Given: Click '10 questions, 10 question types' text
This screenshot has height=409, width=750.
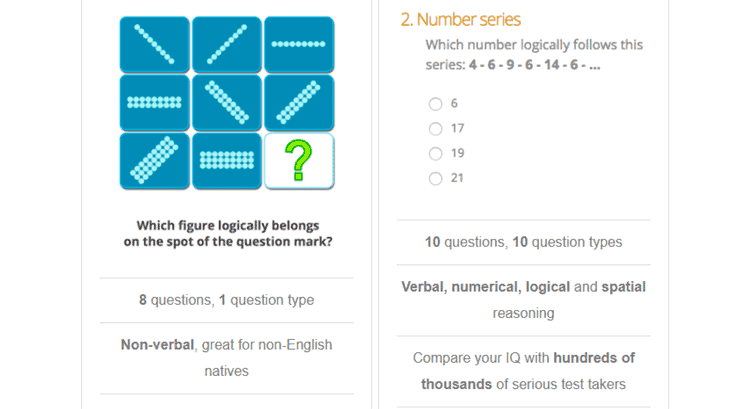Looking at the screenshot, I should [x=524, y=242].
